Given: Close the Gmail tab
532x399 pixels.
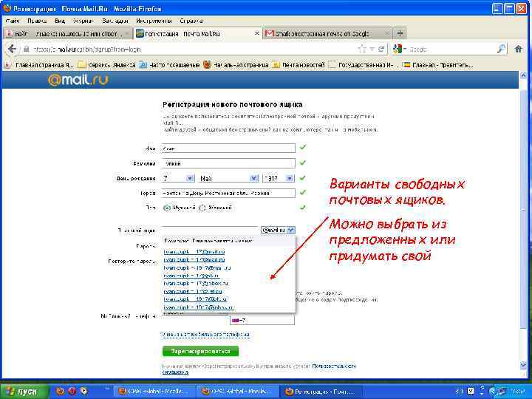Looking at the screenshot, I should (x=386, y=33).
